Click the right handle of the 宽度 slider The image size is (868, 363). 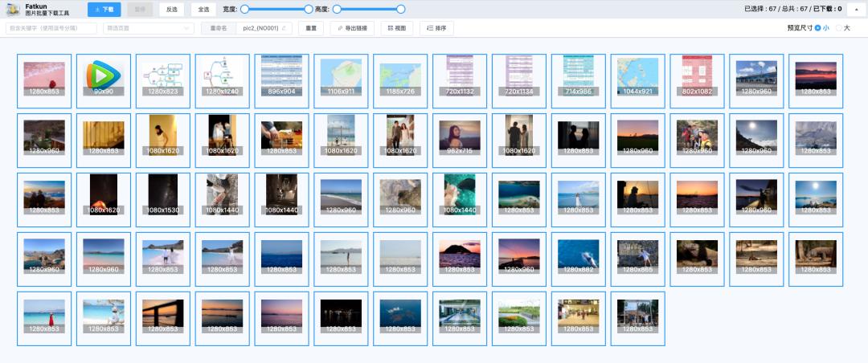[x=309, y=10]
